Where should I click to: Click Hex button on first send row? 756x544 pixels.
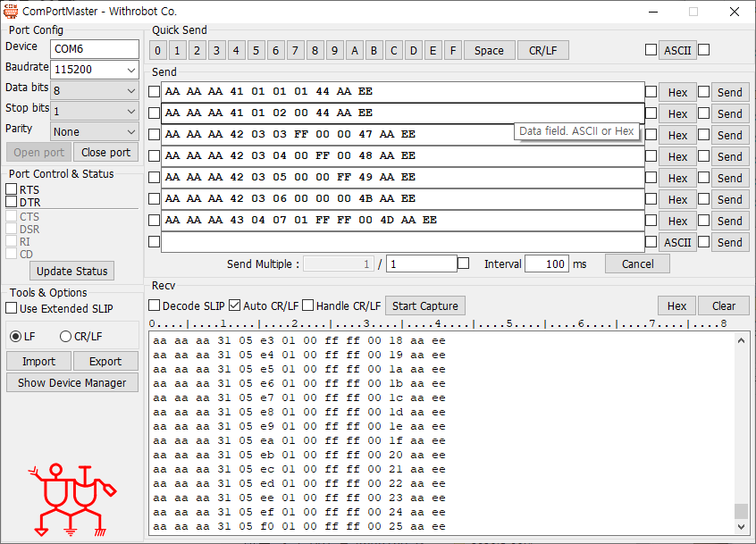click(677, 93)
